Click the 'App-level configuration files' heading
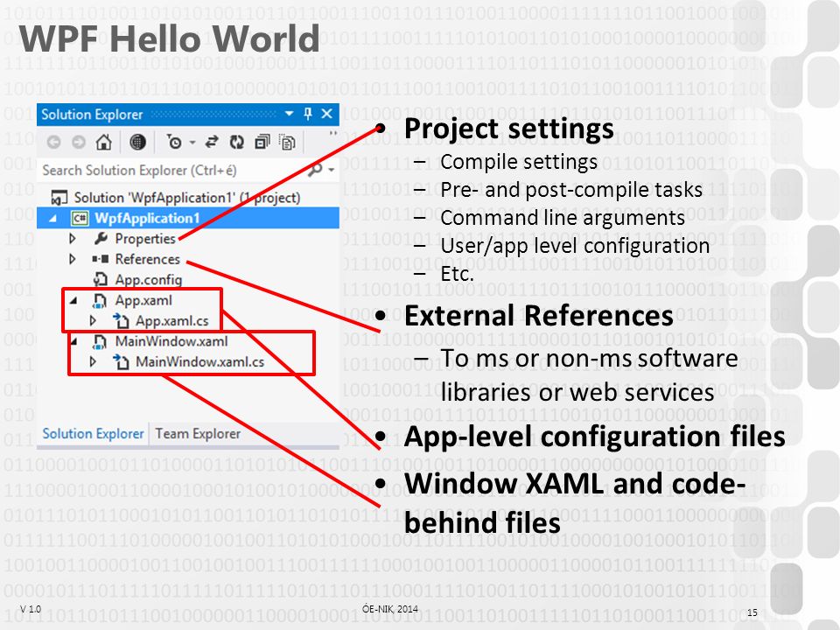The width and height of the screenshot is (840, 630). tap(595, 437)
